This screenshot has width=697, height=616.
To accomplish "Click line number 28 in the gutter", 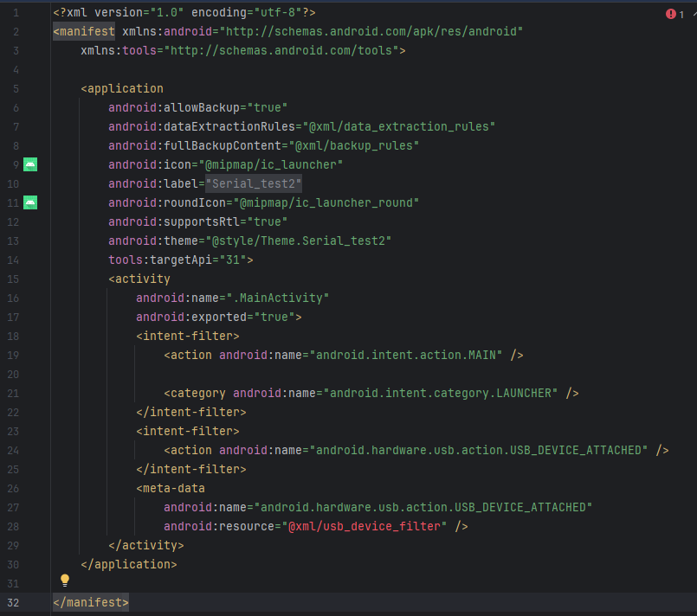I will pos(13,526).
